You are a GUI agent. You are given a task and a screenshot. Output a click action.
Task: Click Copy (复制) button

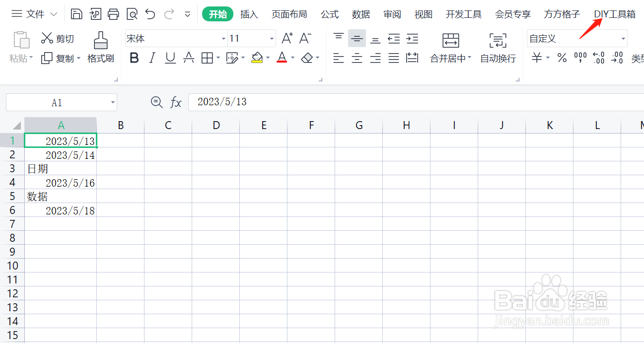click(57, 59)
